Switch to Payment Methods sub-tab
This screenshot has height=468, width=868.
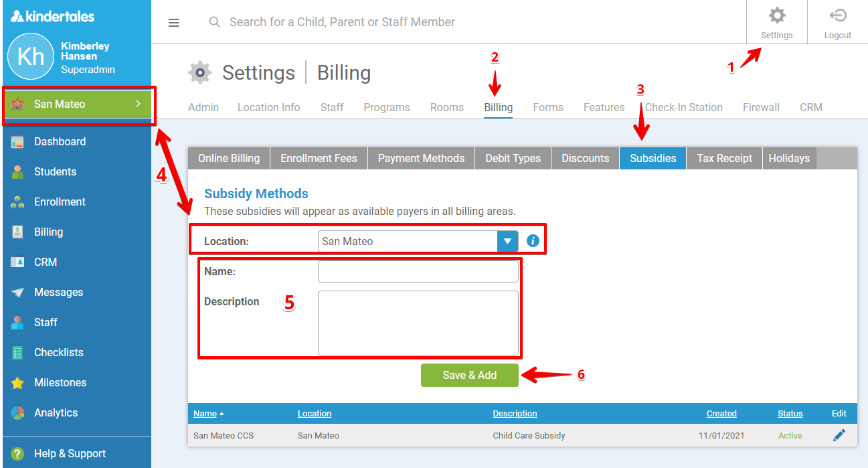421,158
